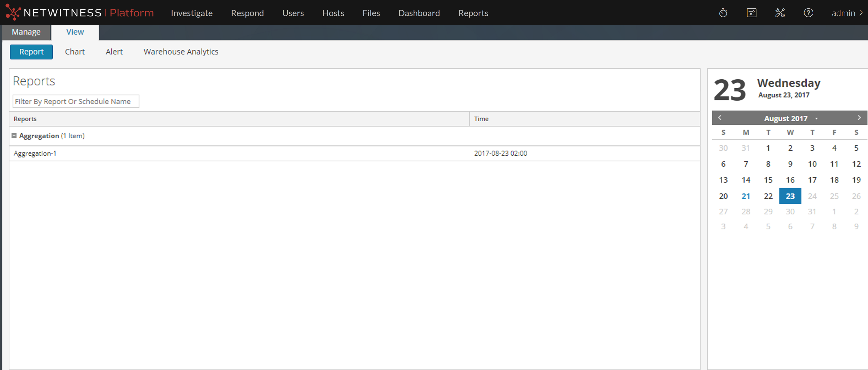The width and height of the screenshot is (868, 370).
Task: Go to next month in calendar
Action: (x=859, y=118)
